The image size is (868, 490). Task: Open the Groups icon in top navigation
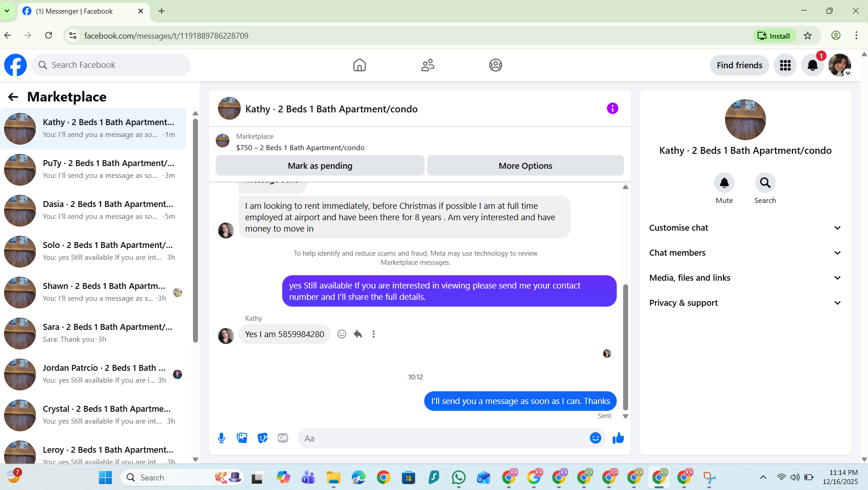496,65
